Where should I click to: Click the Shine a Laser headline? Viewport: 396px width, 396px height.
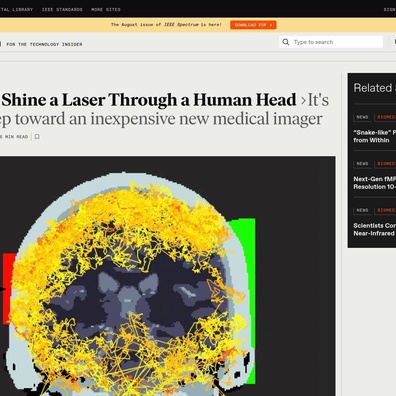[148, 100]
